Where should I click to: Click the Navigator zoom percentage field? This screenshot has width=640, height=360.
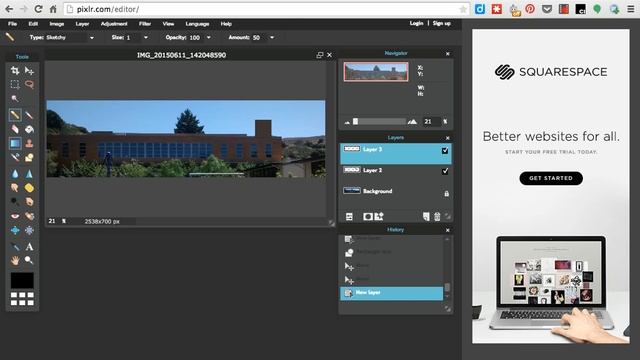pyautogui.click(x=431, y=121)
